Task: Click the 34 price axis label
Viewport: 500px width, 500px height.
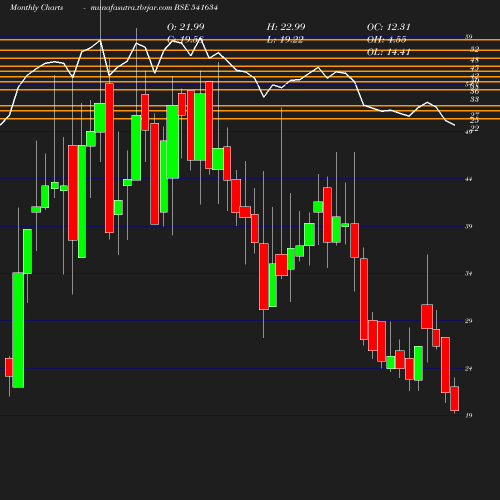Action: tap(469, 274)
